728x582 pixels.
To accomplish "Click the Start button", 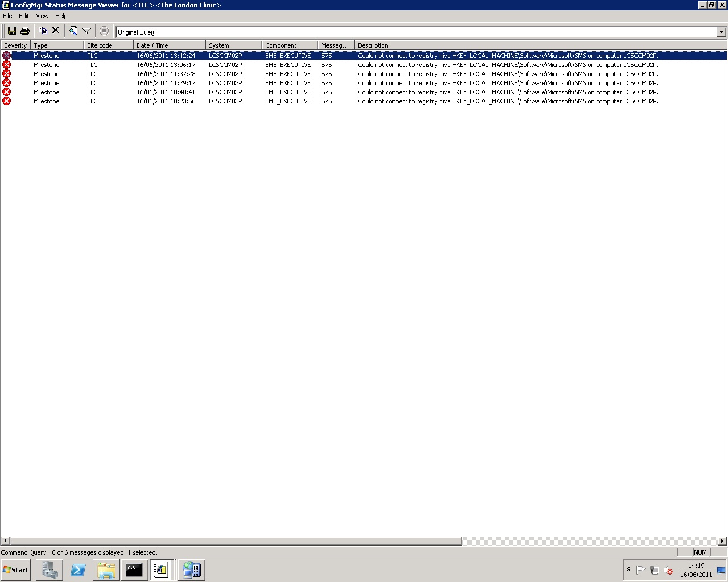I will tap(16, 569).
